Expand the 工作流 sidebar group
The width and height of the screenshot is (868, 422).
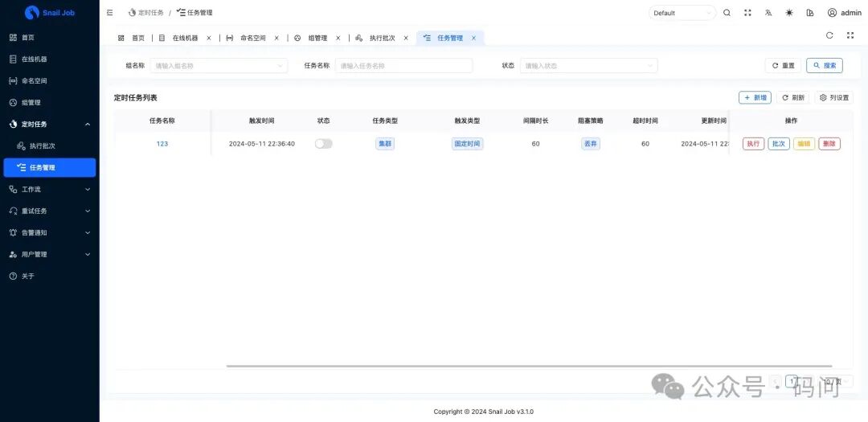(49, 190)
